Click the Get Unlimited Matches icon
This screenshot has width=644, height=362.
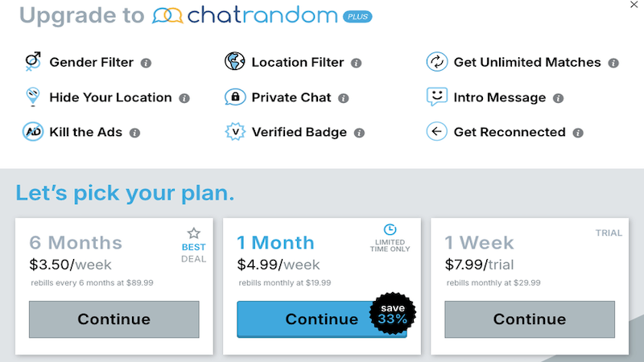(436, 62)
